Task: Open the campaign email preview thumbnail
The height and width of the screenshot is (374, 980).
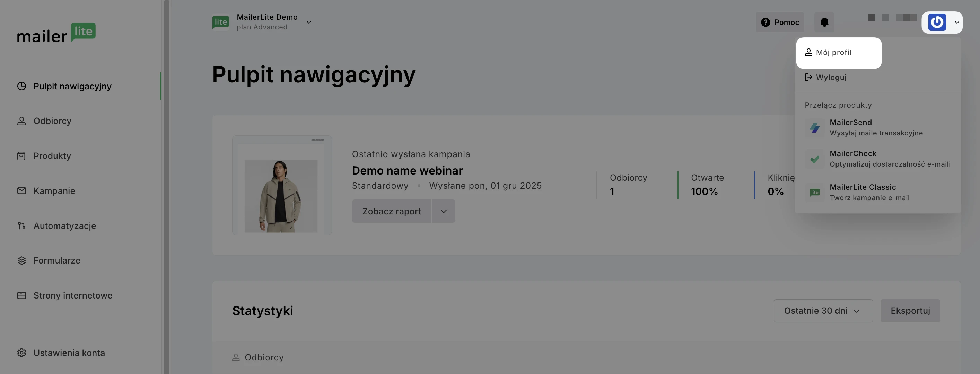Action: click(281, 185)
